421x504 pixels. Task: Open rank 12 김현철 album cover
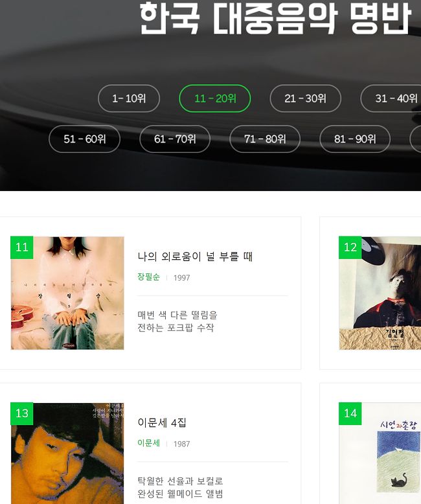click(380, 293)
